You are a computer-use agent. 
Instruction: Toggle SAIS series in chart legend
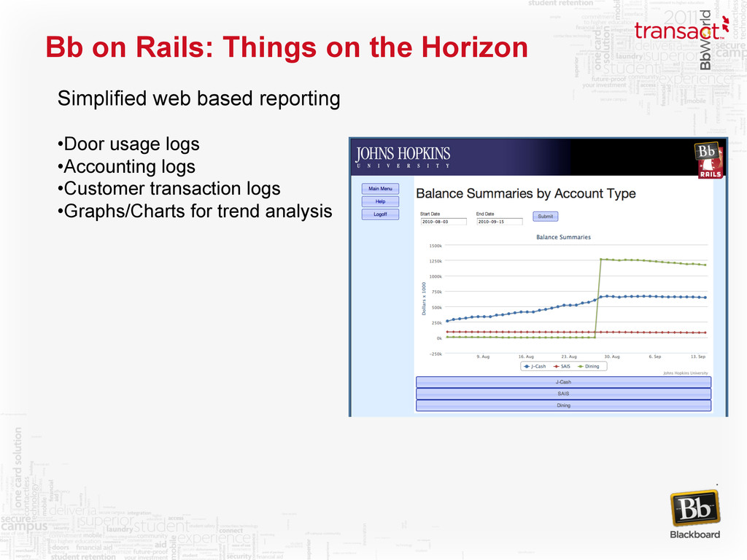click(x=562, y=366)
